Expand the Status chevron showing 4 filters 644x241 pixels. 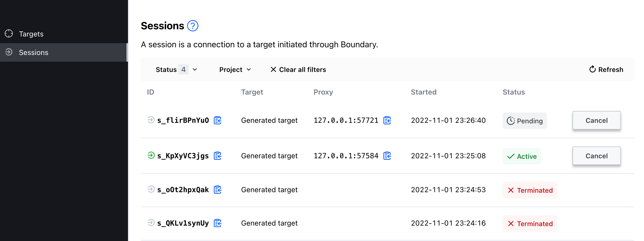(x=195, y=69)
